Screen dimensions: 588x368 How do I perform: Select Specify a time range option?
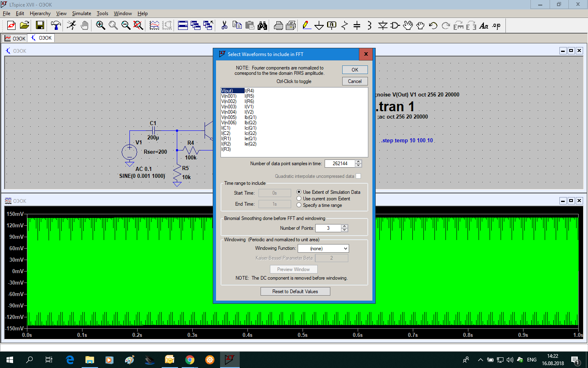[319, 205]
